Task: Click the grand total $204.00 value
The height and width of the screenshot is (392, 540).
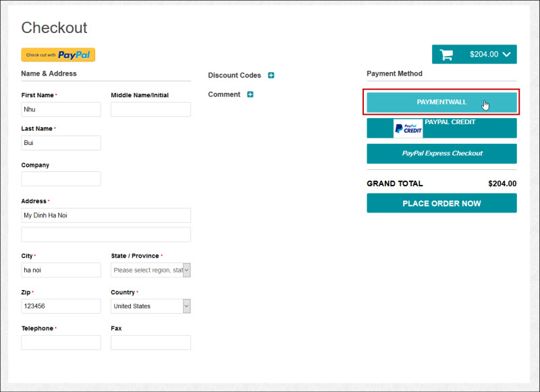Action: tap(502, 184)
